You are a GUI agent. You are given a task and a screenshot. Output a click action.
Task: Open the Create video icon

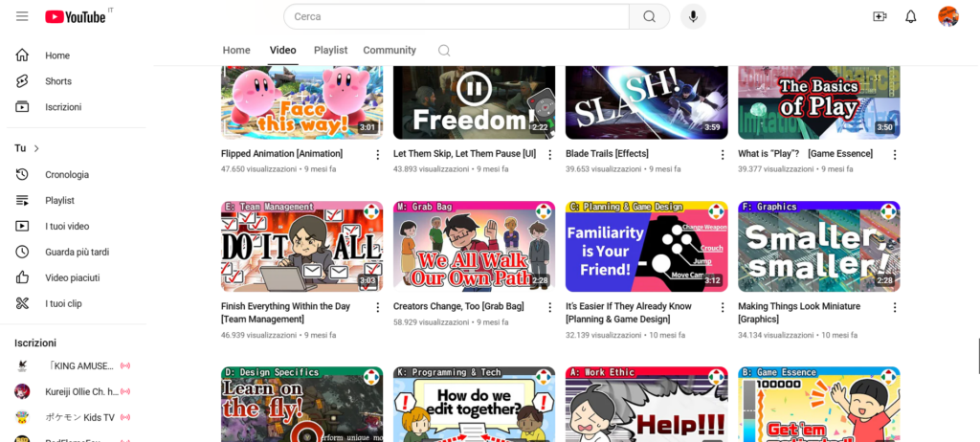click(x=880, y=16)
